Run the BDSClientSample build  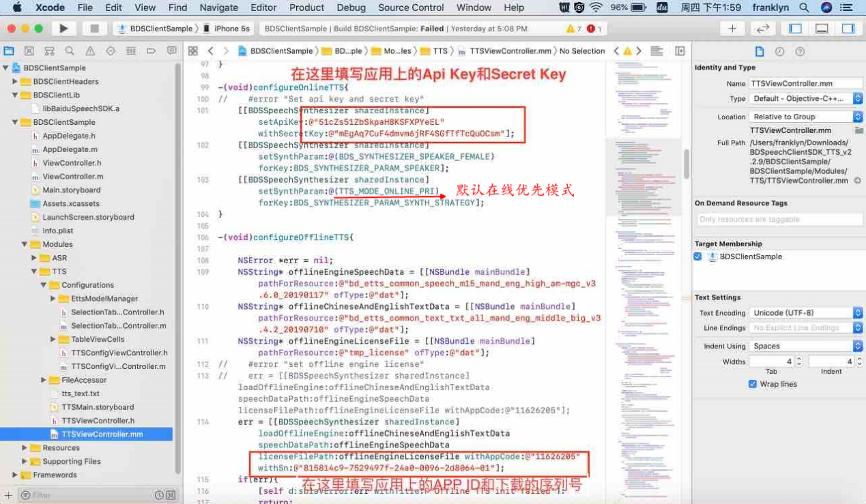[x=63, y=29]
